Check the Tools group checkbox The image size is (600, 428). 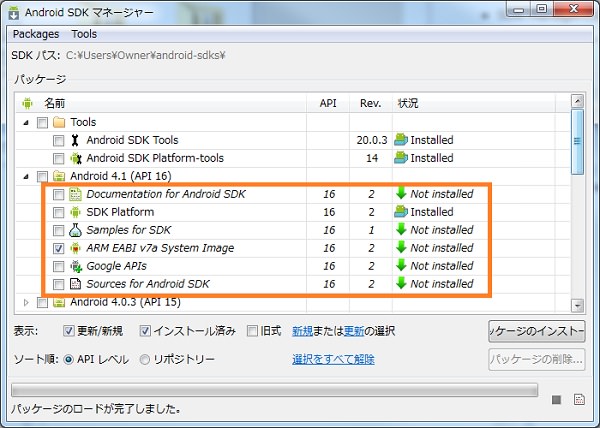pyautogui.click(x=42, y=123)
